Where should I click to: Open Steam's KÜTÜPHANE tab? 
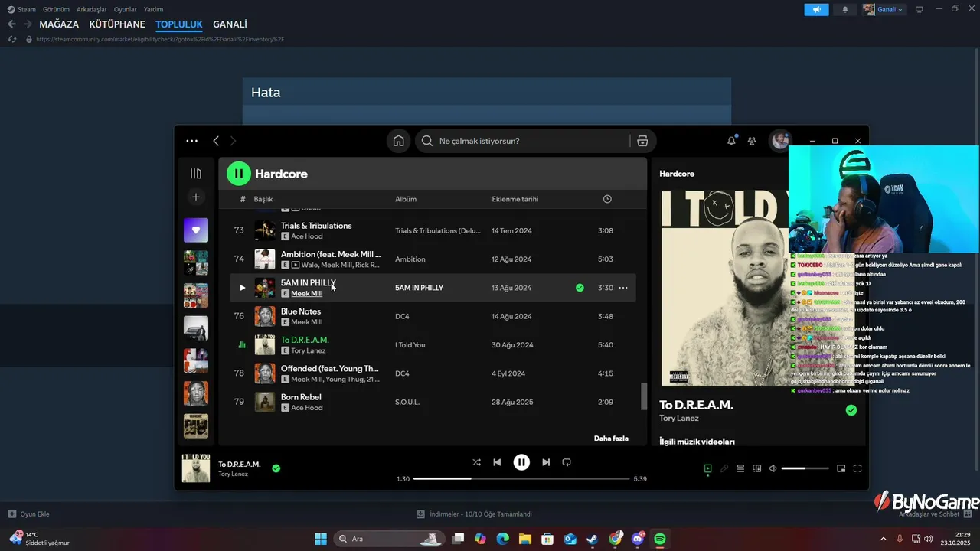[x=117, y=24]
